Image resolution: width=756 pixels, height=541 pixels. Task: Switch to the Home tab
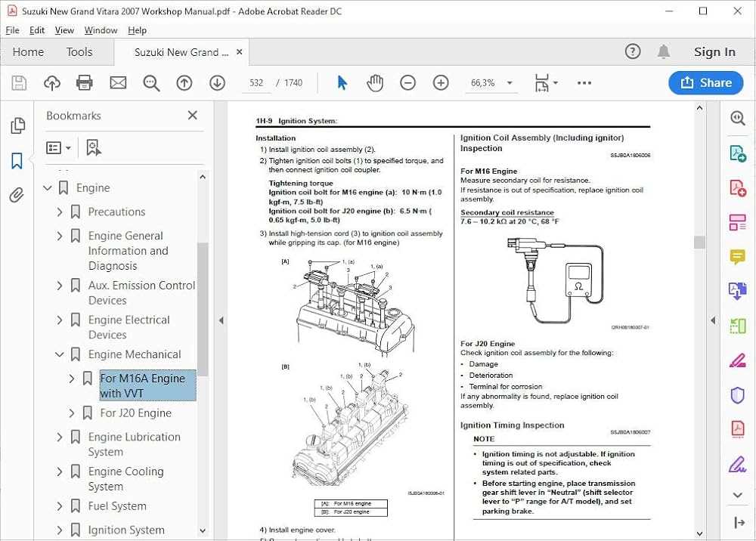pyautogui.click(x=28, y=51)
